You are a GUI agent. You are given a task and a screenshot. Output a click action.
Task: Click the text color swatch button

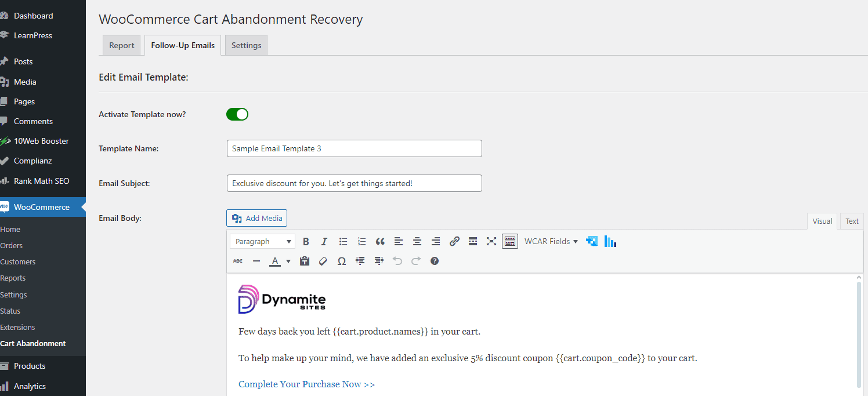(275, 261)
